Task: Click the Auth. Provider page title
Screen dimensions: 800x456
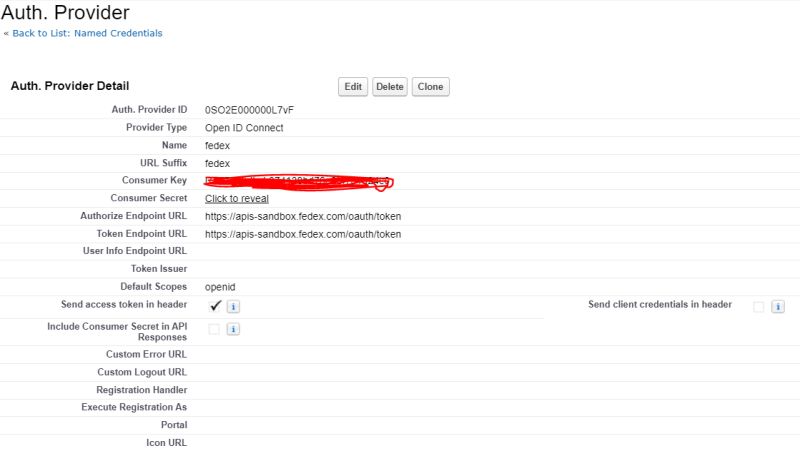Action: pos(65,12)
